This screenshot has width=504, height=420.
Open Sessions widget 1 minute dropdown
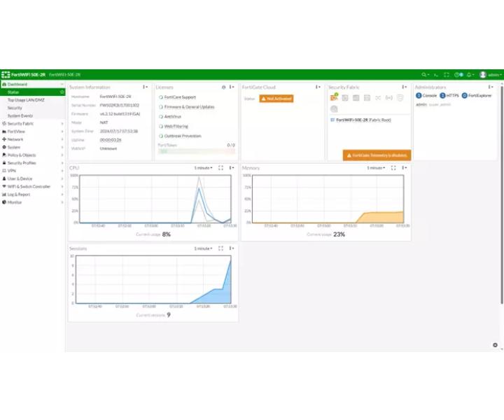[x=203, y=248]
